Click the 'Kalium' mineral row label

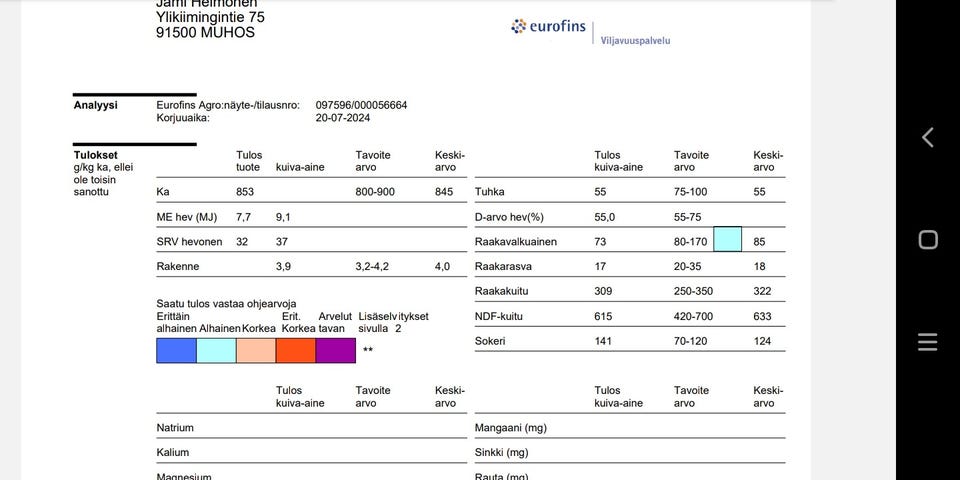tap(173, 453)
